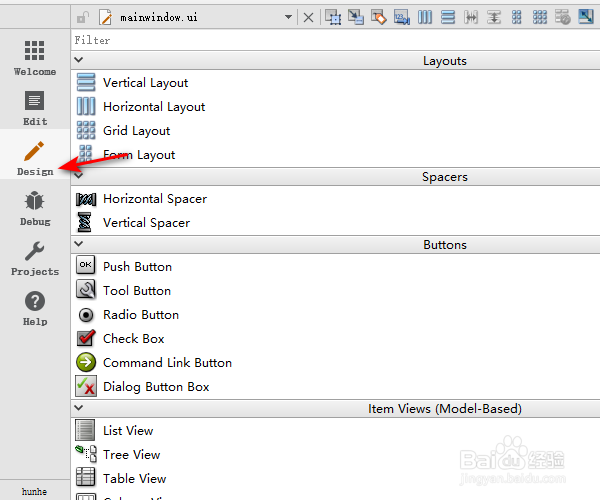600x500 pixels.
Task: Click the 'List View' text
Action: click(x=128, y=431)
